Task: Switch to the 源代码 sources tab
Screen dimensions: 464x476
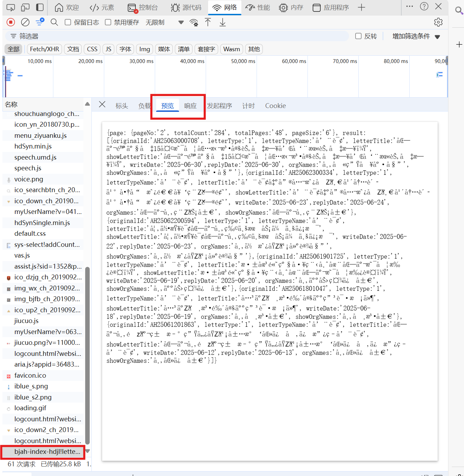Action: 186,7
